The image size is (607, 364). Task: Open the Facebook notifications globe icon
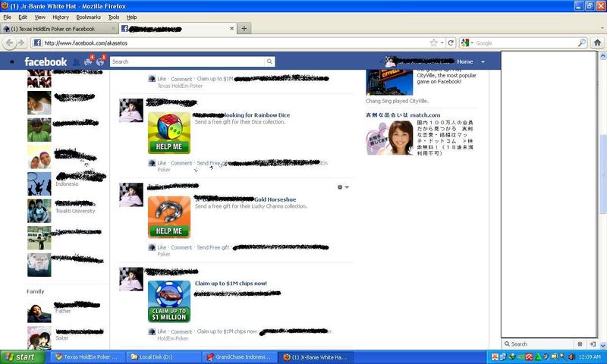100,61
